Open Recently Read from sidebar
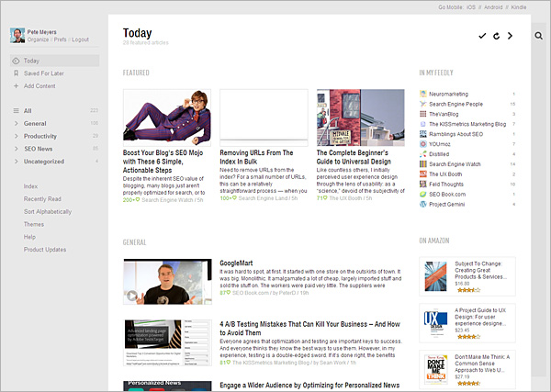The image size is (551, 392). (41, 198)
